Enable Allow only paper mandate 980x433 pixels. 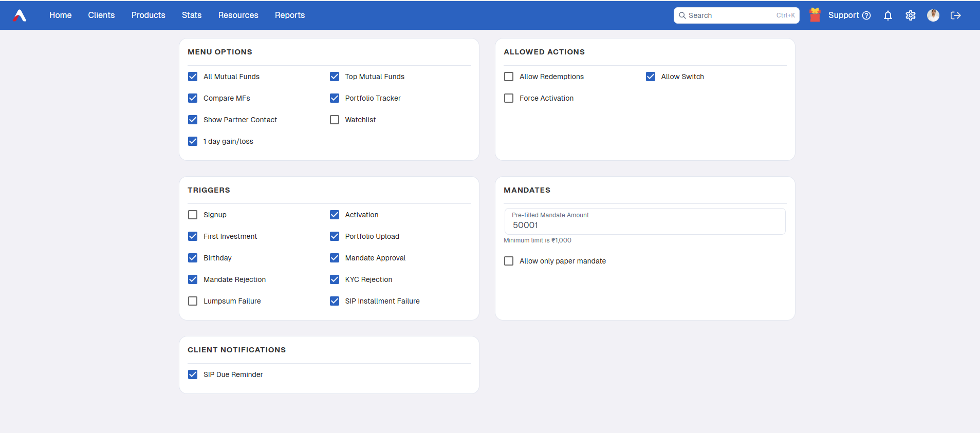[x=509, y=261]
